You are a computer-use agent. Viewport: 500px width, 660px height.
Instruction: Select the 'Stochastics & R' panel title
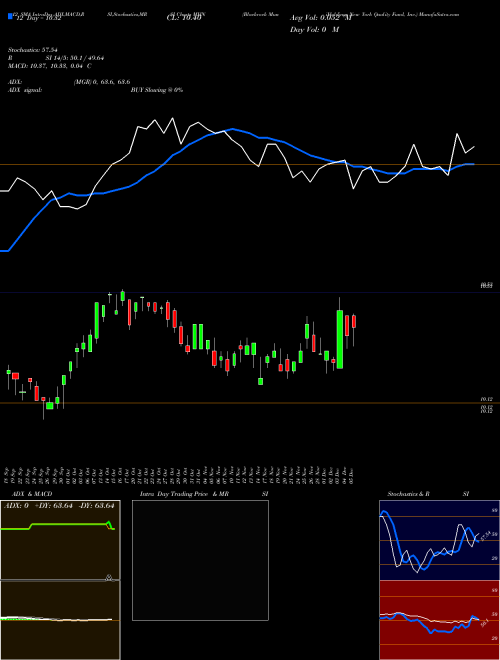click(409, 494)
